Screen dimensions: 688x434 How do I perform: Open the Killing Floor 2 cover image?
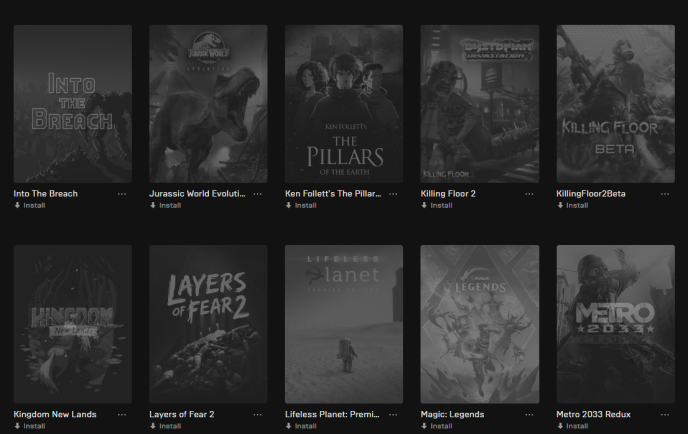(480, 104)
